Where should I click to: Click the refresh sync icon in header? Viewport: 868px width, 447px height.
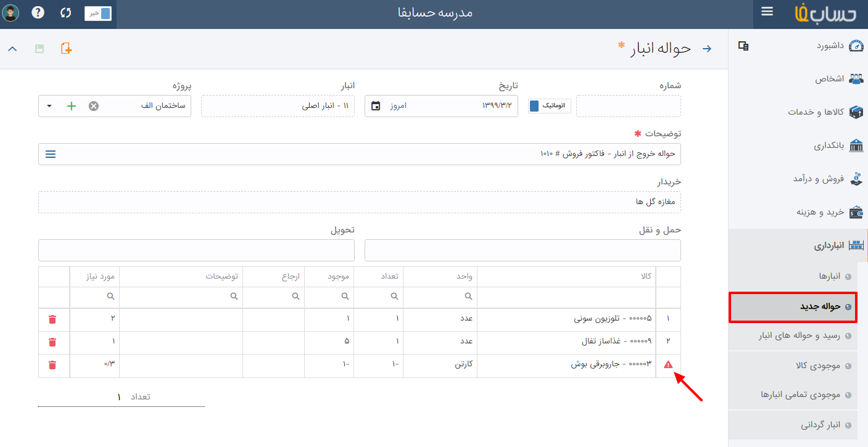pos(66,12)
